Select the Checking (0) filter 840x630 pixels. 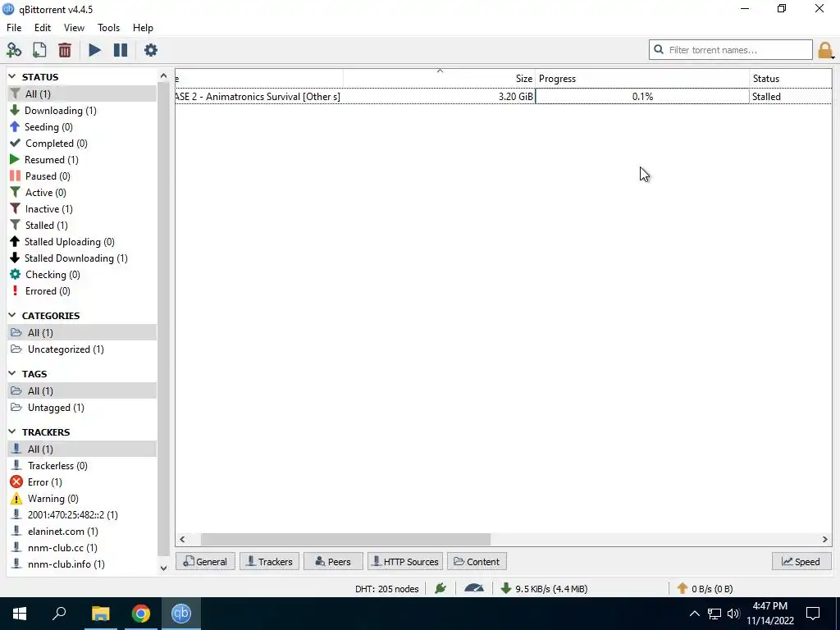point(82,274)
